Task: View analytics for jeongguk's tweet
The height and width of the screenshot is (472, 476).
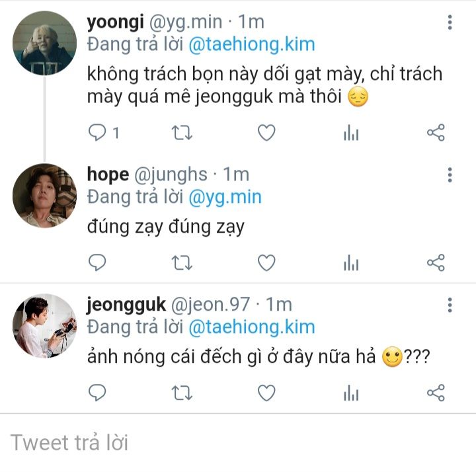Action: pyautogui.click(x=350, y=393)
